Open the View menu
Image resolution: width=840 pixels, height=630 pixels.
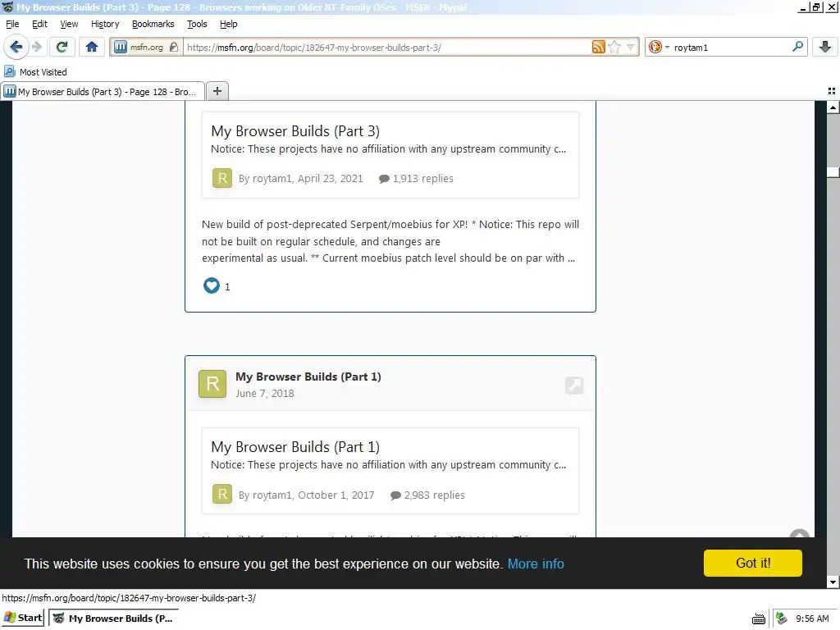69,24
